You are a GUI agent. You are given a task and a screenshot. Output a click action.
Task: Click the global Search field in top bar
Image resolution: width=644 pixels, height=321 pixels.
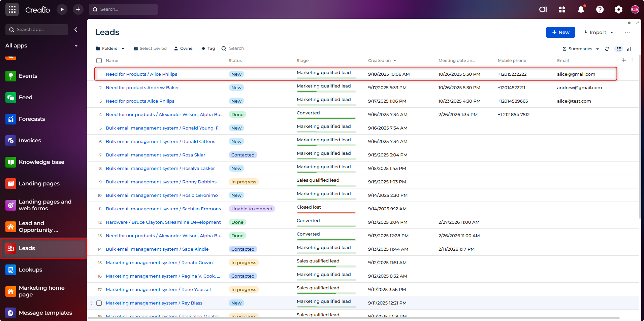(124, 9)
